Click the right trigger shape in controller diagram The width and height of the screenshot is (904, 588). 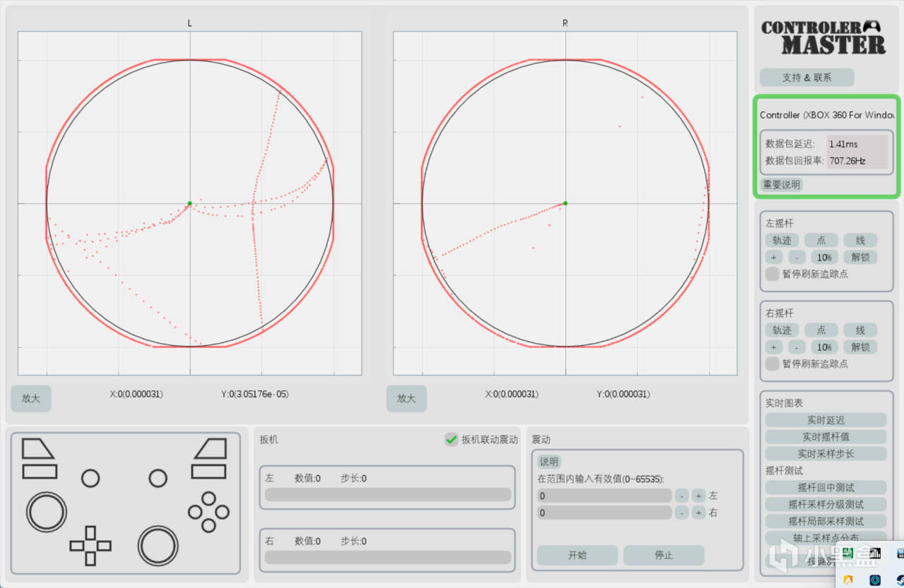coord(210,448)
